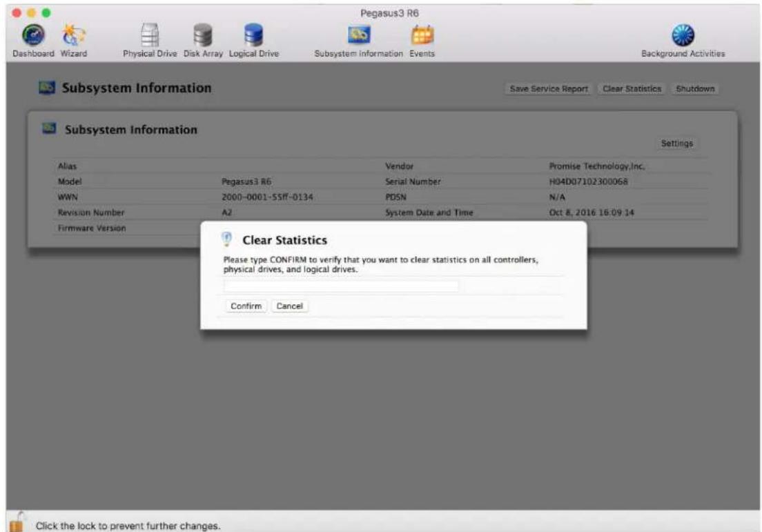
Task: Cancel the Clear Statistics dialog
Action: point(290,306)
